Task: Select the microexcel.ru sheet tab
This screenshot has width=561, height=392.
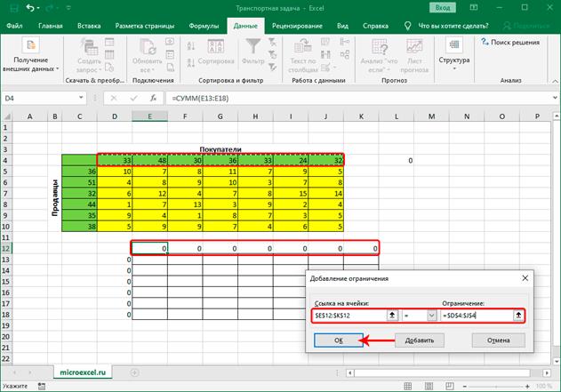Action: coord(83,372)
